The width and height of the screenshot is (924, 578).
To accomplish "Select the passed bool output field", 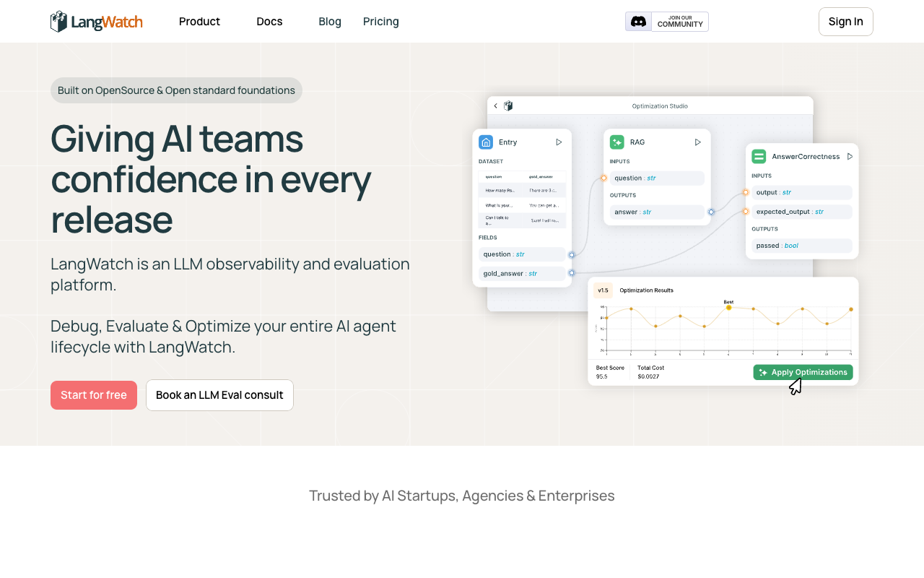I will [802, 246].
